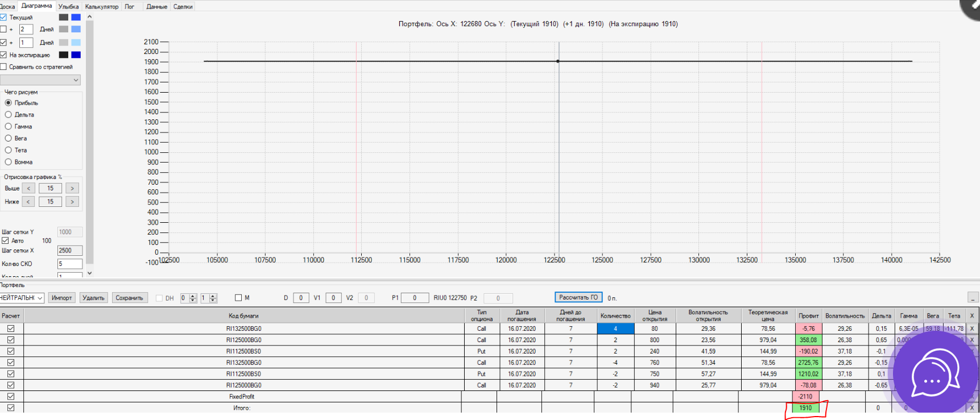
Task: Uncheck the FixedProfit row checkbox
Action: click(x=11, y=397)
